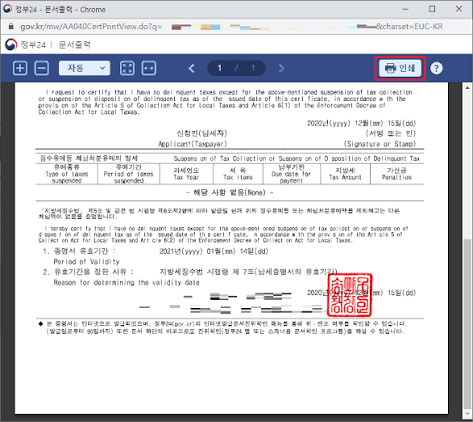Click the 문서출력 header title
The width and height of the screenshot is (473, 422).
point(75,45)
